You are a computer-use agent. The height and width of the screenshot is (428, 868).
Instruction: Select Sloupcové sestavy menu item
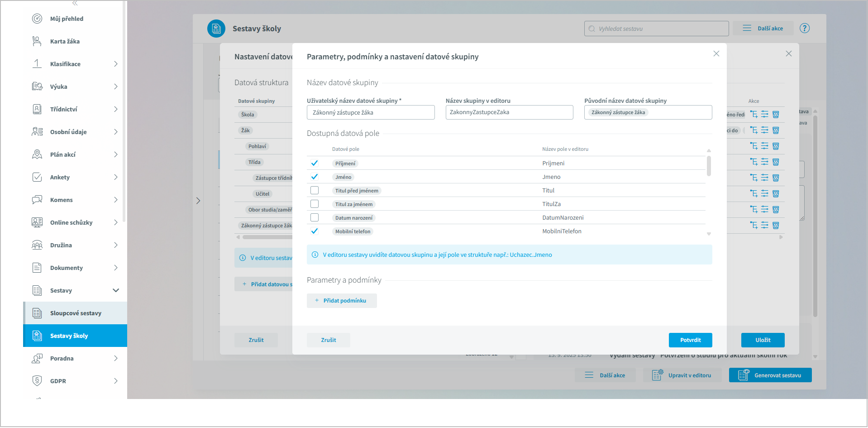point(76,313)
